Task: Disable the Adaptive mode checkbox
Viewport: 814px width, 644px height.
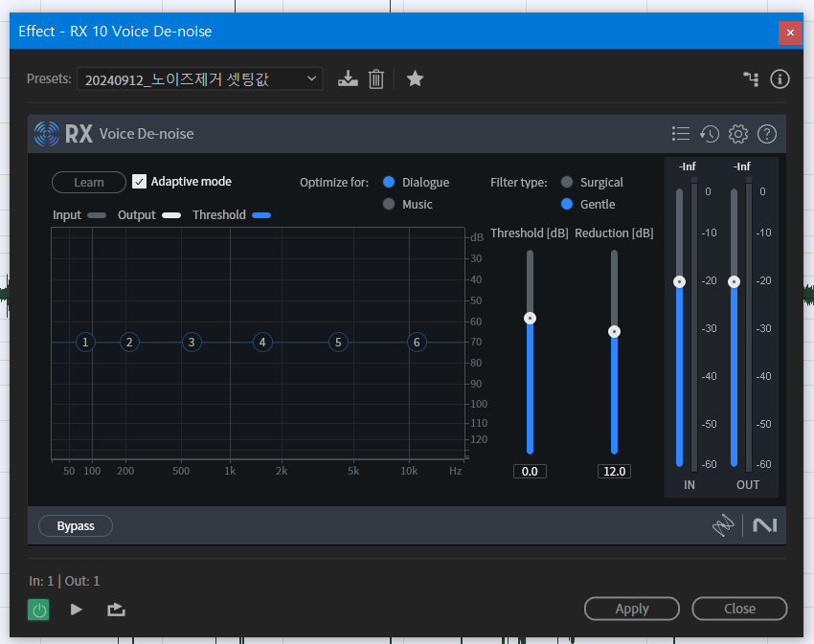Action: pyautogui.click(x=139, y=182)
